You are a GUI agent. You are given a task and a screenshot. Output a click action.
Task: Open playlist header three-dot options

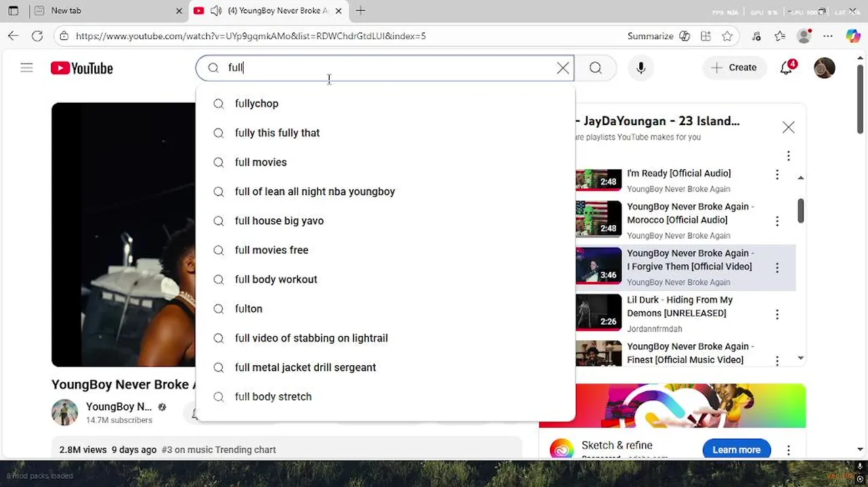(789, 156)
